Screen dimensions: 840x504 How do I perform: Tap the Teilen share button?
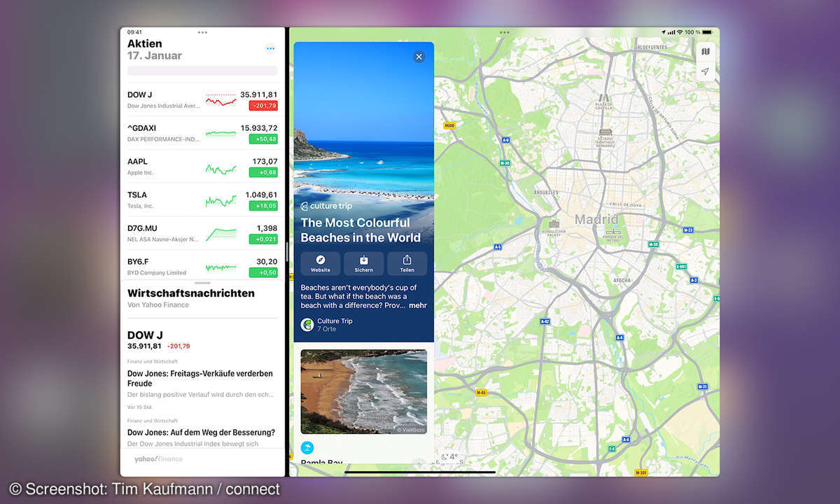(x=407, y=263)
